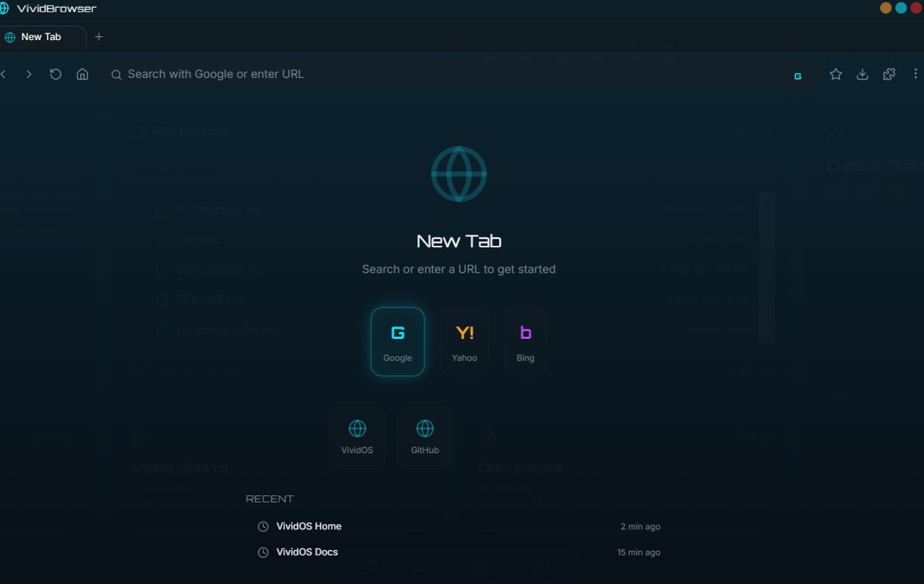The image size is (924, 584).
Task: Select the Google search engine tile
Action: pyautogui.click(x=397, y=341)
